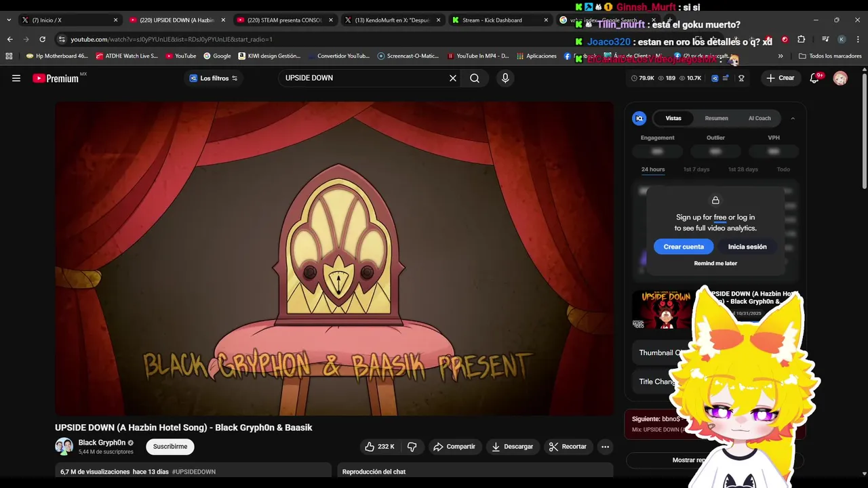The image size is (868, 488).
Task: Click Remind me later
Action: click(715, 263)
